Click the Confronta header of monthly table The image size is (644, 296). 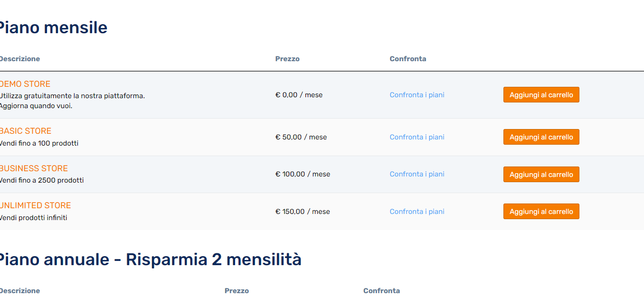pyautogui.click(x=408, y=59)
